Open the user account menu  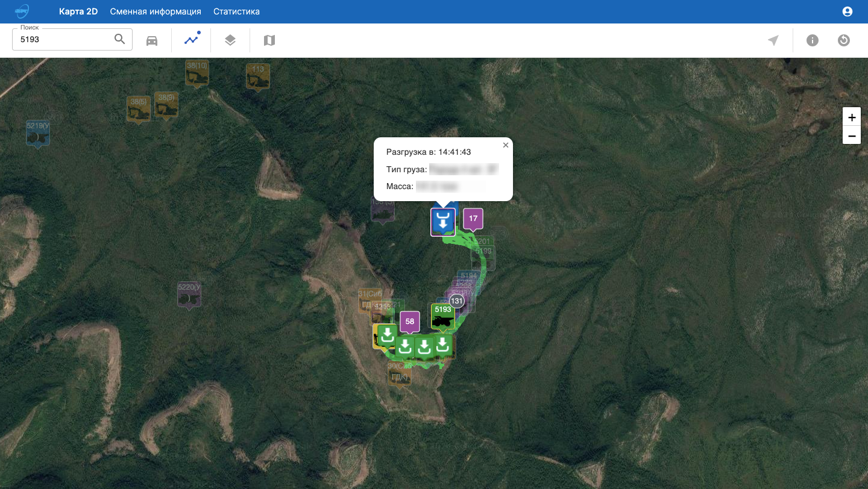pos(848,11)
